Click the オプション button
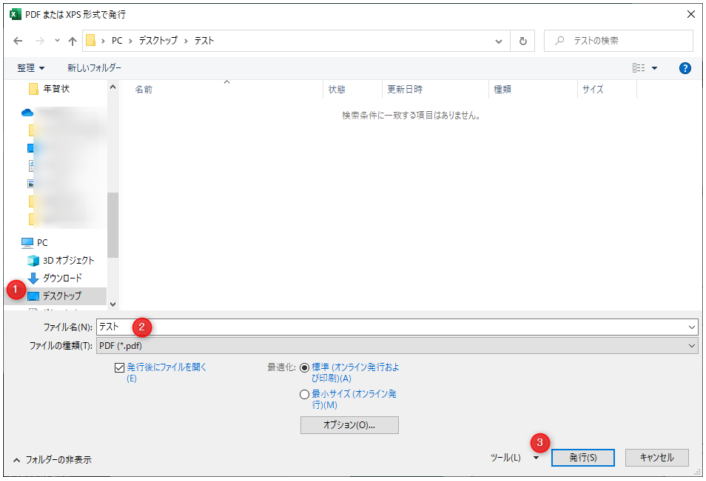 (349, 425)
